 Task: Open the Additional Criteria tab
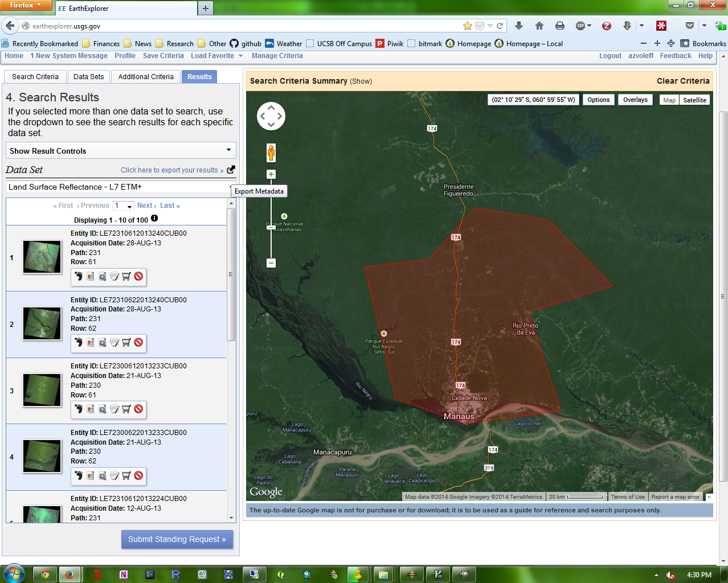tap(146, 77)
